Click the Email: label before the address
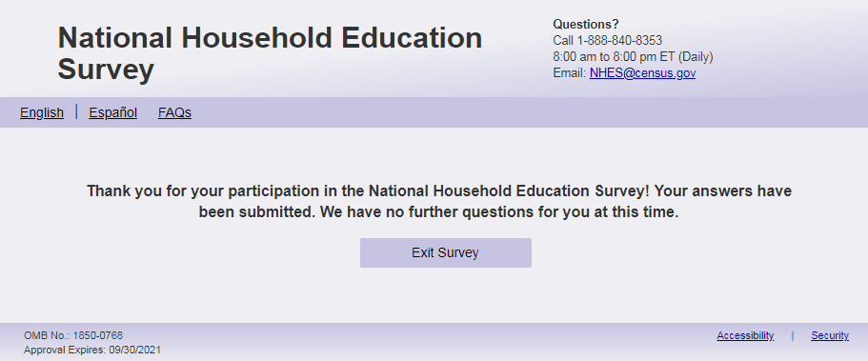Screen dimensions: 868x361 pos(570,73)
